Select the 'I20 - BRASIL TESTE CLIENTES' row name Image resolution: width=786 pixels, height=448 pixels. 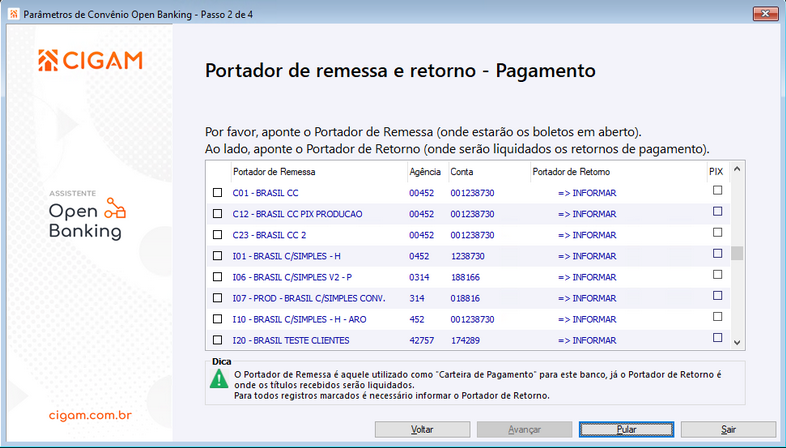[291, 340]
